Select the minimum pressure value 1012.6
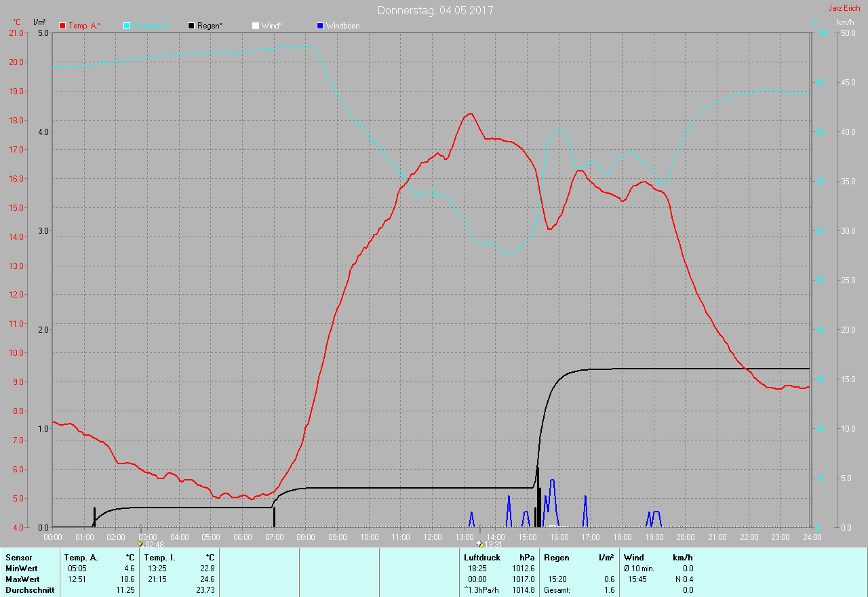Viewport: 868px width, 597px height. tap(523, 569)
